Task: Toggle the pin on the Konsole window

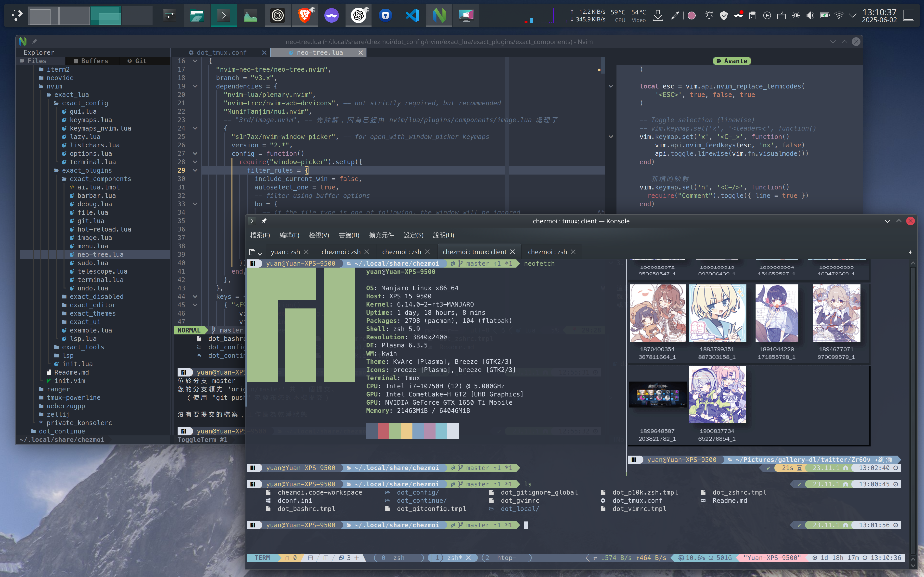Action: point(264,221)
